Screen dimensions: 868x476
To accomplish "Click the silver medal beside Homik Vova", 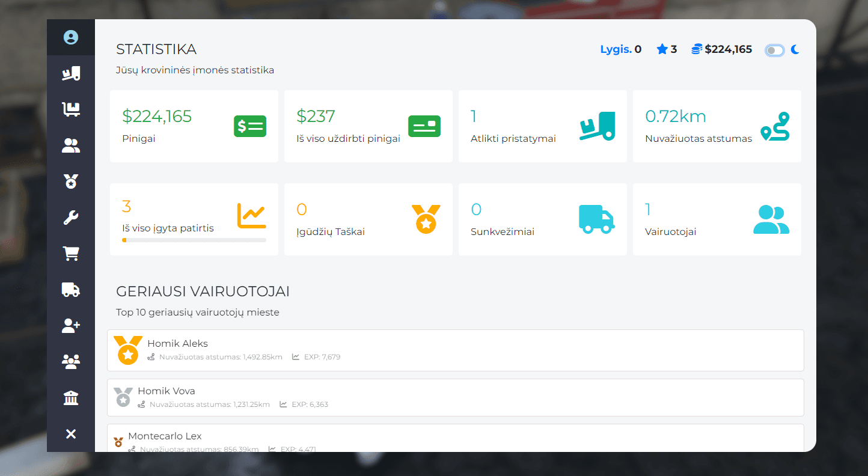I will pyautogui.click(x=123, y=397).
